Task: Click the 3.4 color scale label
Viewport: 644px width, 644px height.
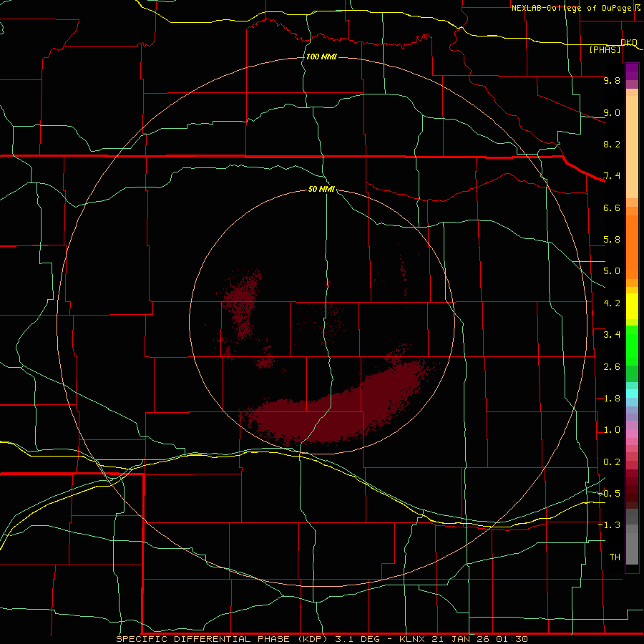Action: tap(612, 335)
